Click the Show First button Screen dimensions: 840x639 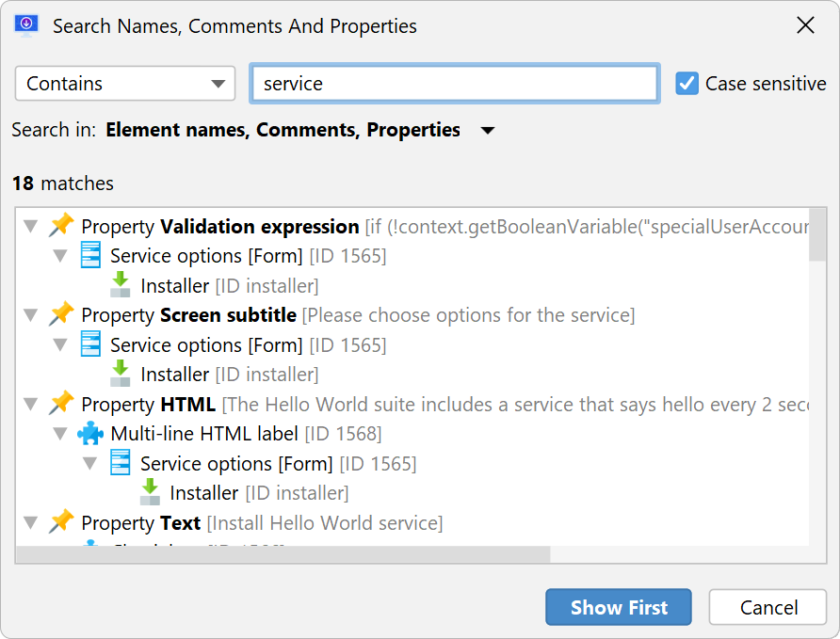[619, 607]
